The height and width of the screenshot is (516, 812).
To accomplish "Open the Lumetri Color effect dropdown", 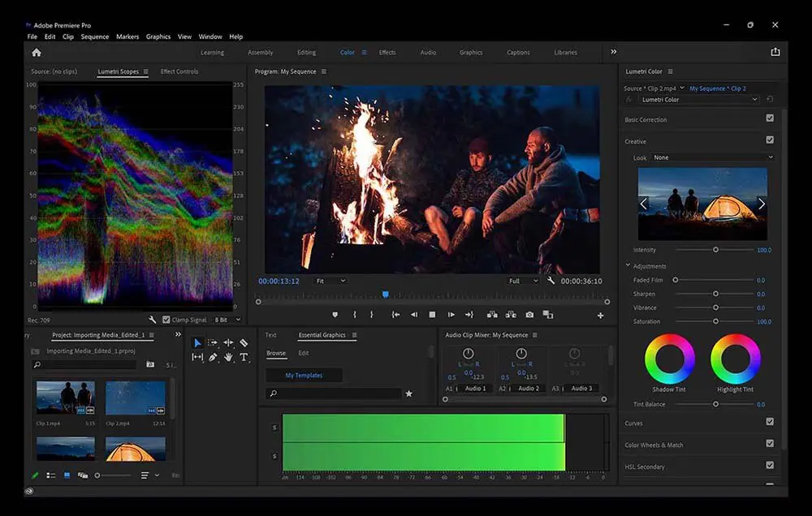I will click(x=699, y=99).
